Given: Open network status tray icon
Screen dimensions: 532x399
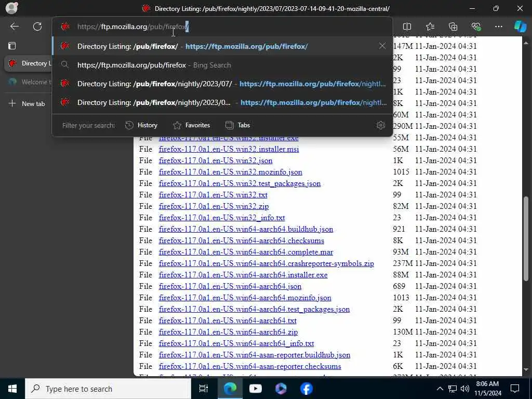Looking at the screenshot, I should click(453, 389).
